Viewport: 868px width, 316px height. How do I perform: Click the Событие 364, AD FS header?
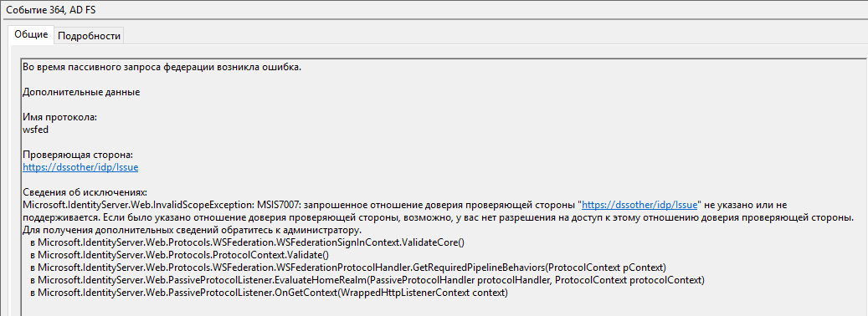[x=47, y=10]
